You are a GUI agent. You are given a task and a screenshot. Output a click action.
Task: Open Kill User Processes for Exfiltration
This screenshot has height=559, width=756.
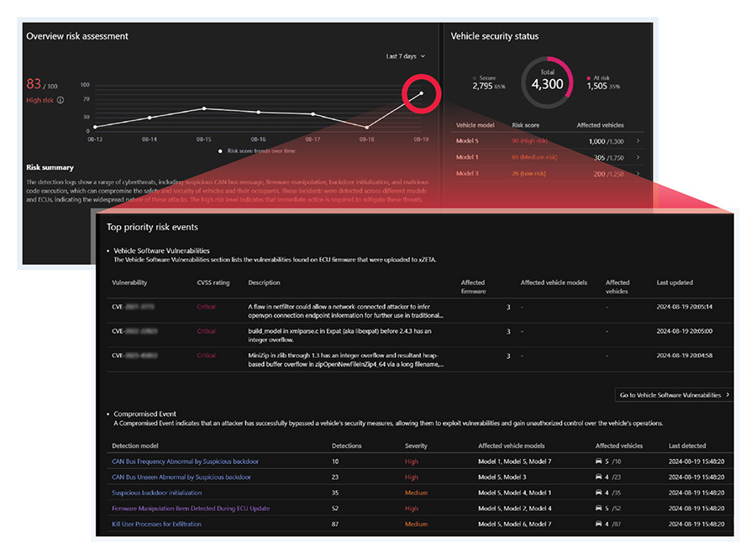click(x=165, y=524)
